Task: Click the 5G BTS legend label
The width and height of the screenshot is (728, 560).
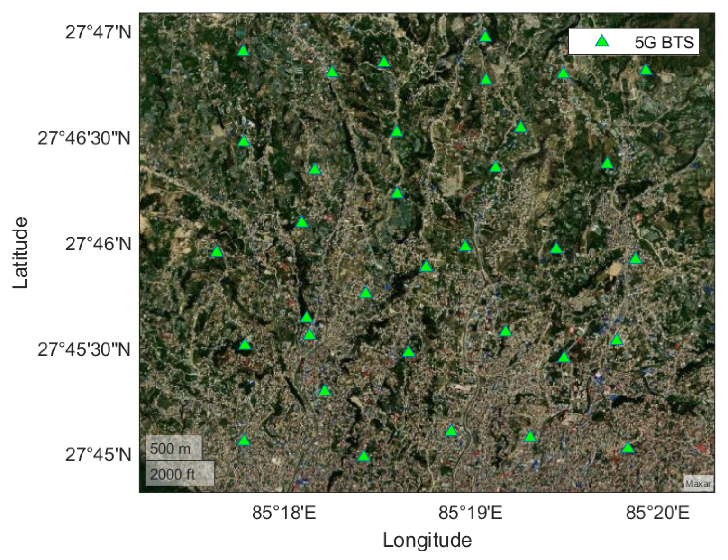Action: [664, 43]
